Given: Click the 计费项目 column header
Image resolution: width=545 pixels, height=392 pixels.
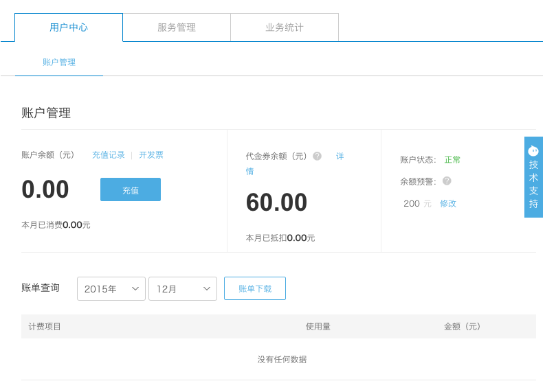Looking at the screenshot, I should tap(45, 327).
